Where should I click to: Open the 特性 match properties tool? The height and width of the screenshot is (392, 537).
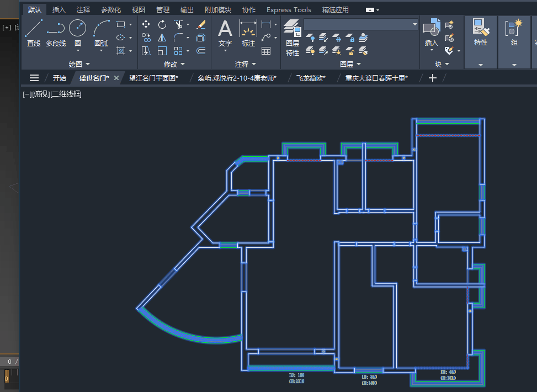(x=481, y=33)
